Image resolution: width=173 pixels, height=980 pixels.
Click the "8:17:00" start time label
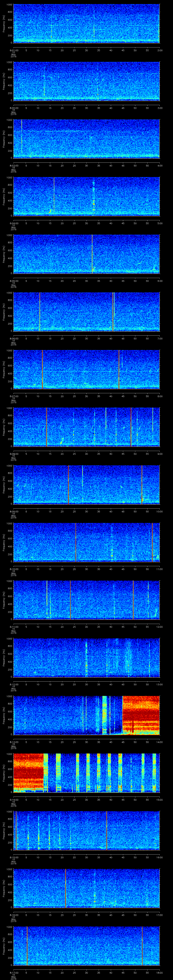pyautogui.click(x=14, y=972)
